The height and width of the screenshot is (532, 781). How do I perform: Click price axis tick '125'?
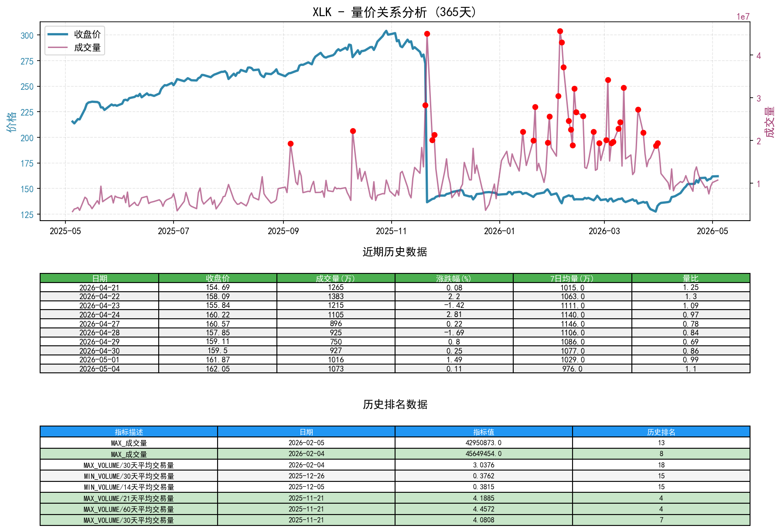(27, 215)
